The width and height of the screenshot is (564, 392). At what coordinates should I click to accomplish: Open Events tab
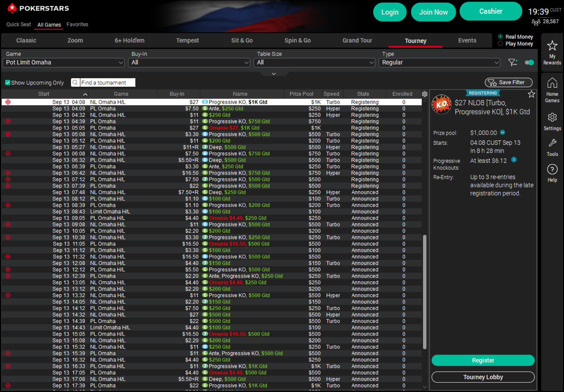point(467,41)
